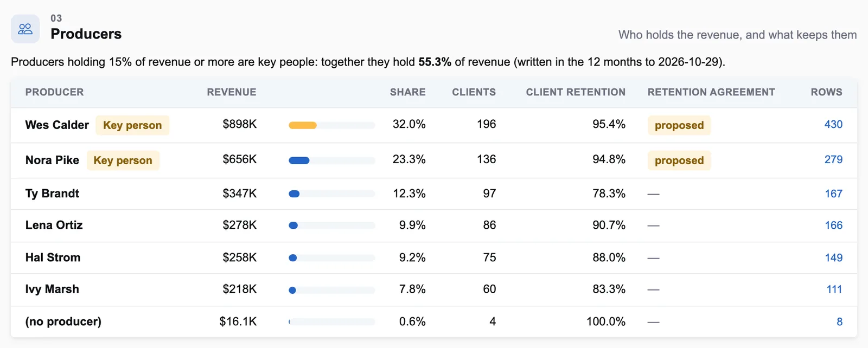This screenshot has height=348, width=868.
Task: Select the Ty Brandt producer name
Action: pos(52,194)
